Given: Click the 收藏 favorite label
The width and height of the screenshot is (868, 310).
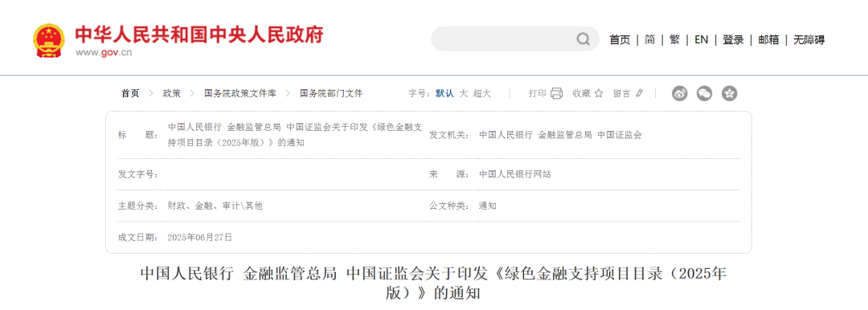Looking at the screenshot, I should pos(582,93).
